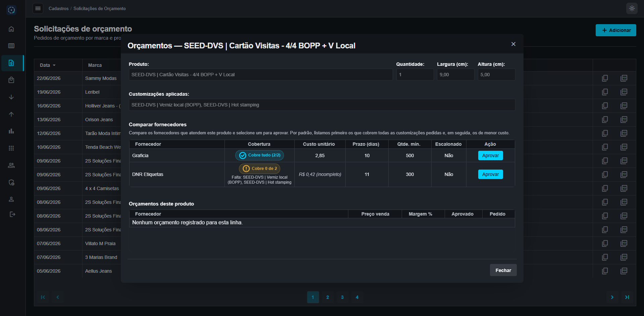Click the Solicitações de Orçamento breadcrumb

coord(100,8)
